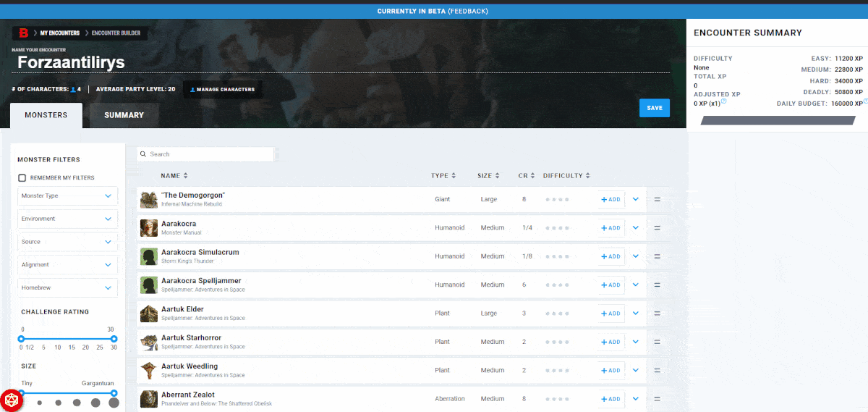Toggle the Remember My Filters checkbox
Screen dimensions: 868x412
click(22, 177)
